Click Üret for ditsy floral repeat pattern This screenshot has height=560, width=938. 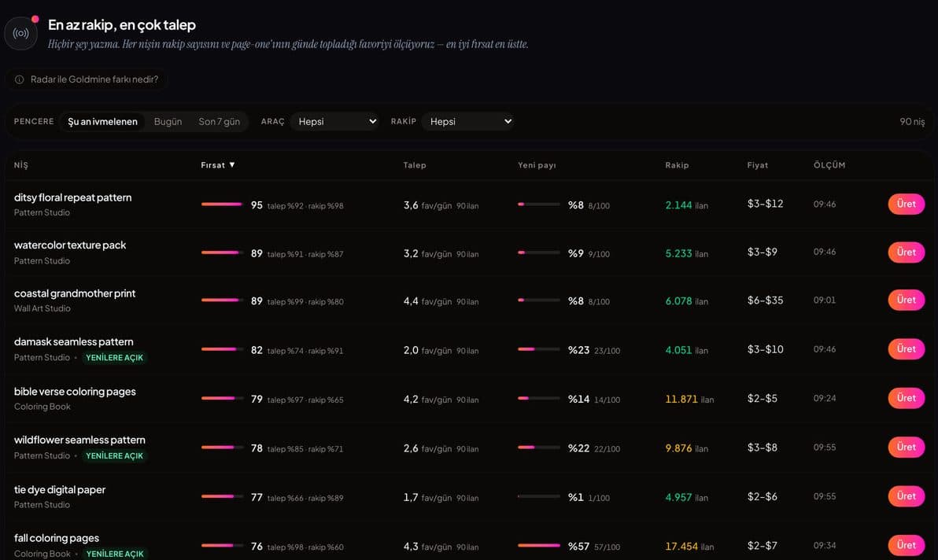[x=907, y=204]
